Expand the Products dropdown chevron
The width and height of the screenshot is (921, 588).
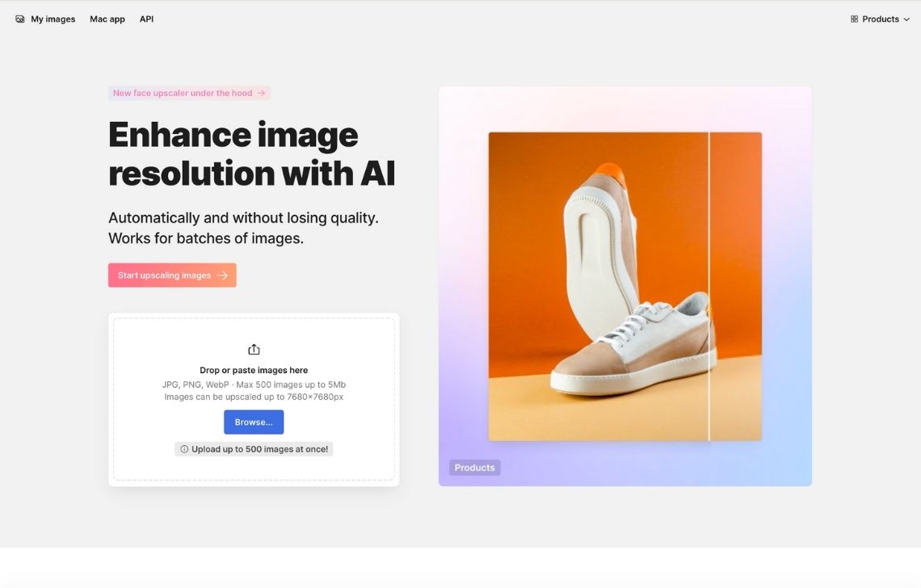coord(906,19)
